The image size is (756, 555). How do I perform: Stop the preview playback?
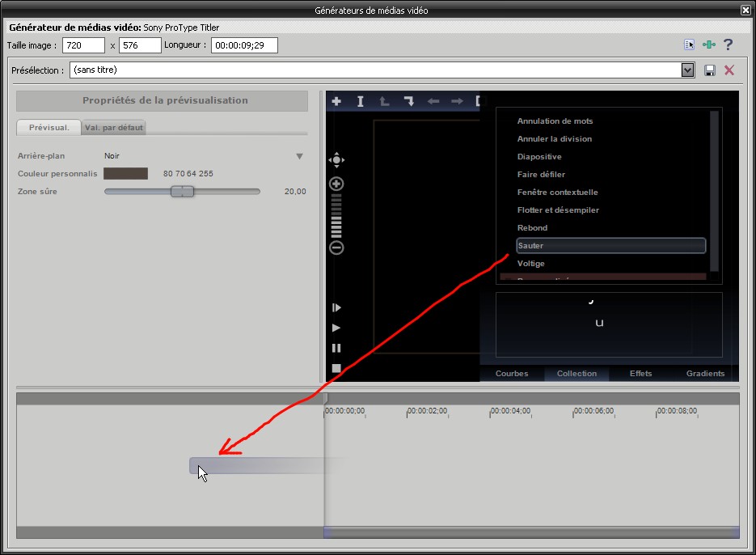coord(336,368)
